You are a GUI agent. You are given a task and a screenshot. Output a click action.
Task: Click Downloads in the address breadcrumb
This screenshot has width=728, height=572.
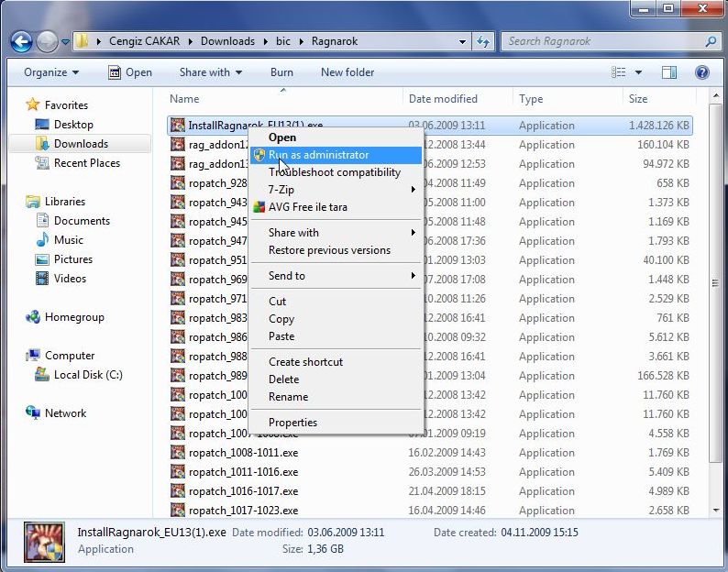pyautogui.click(x=227, y=41)
